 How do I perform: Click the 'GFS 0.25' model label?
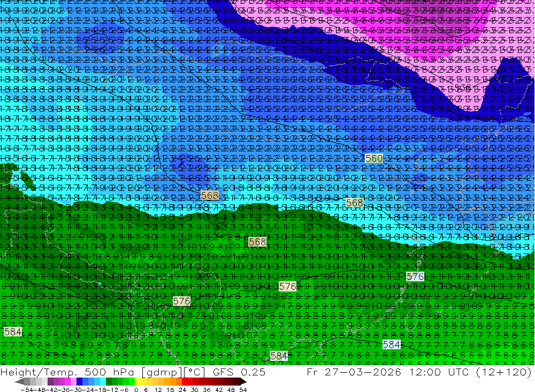[239, 372]
